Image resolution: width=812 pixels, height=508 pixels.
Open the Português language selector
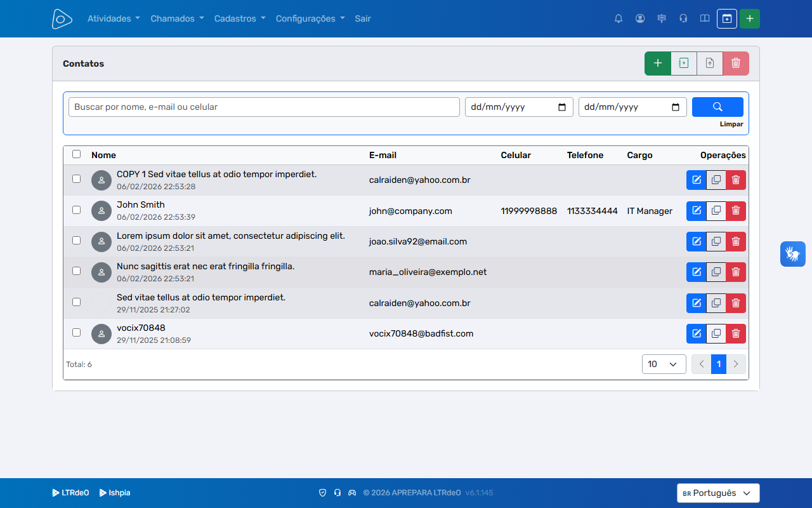tap(718, 493)
